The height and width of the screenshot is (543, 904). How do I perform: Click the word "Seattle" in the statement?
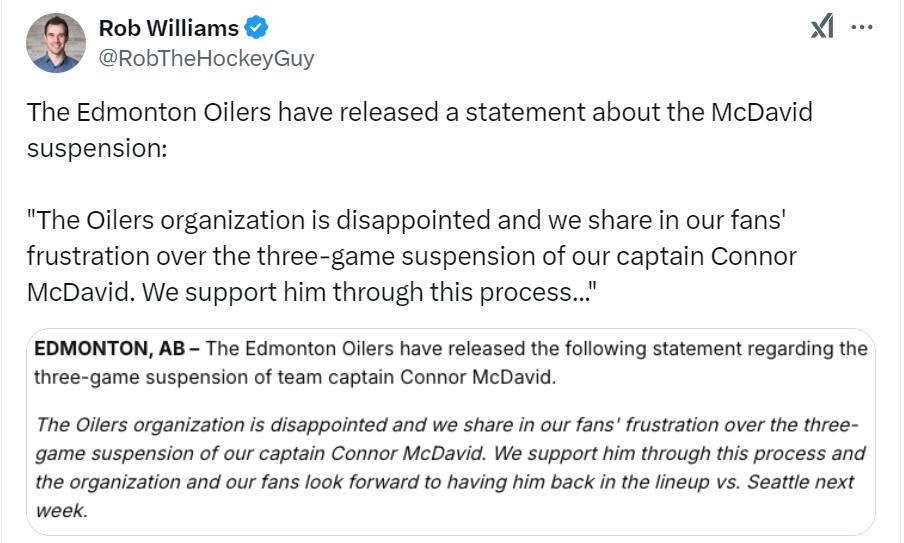click(x=774, y=482)
